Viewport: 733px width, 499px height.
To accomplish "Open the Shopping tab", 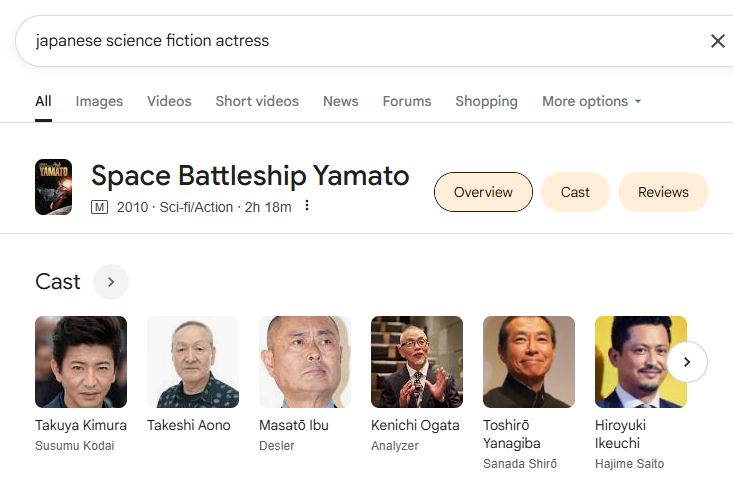I will (487, 101).
